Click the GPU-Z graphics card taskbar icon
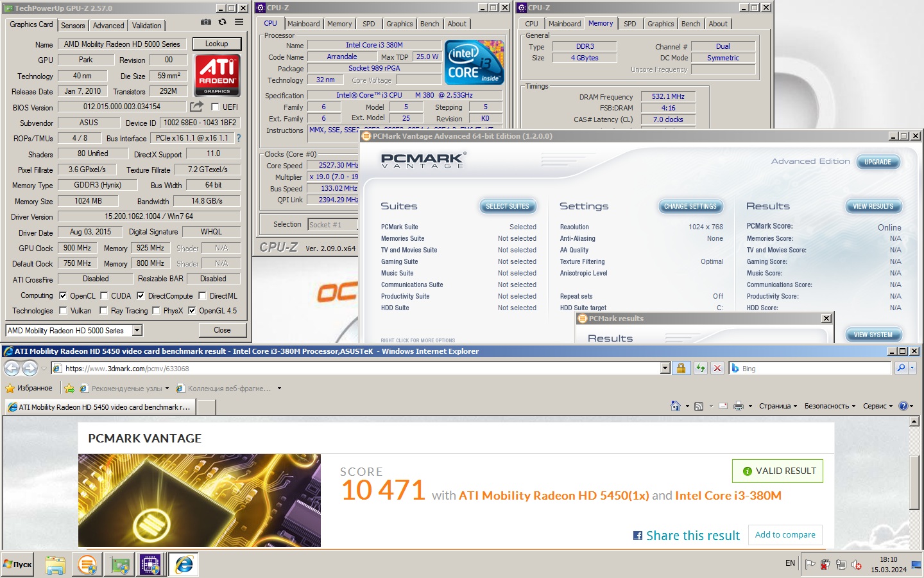This screenshot has width=924, height=578. [x=119, y=565]
